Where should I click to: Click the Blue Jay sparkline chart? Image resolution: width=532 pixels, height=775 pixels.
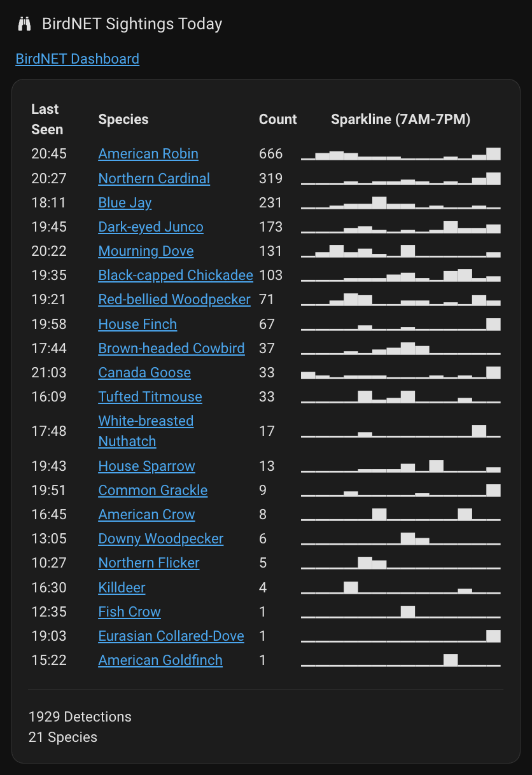401,203
